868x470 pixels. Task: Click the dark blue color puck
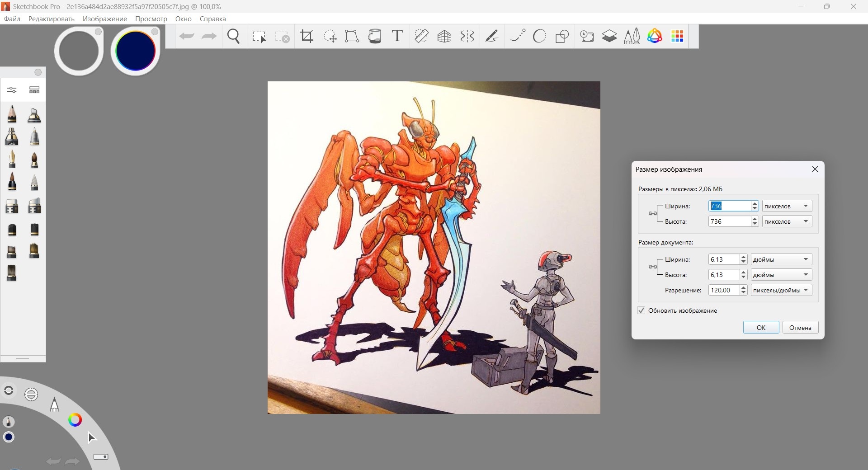tap(136, 51)
